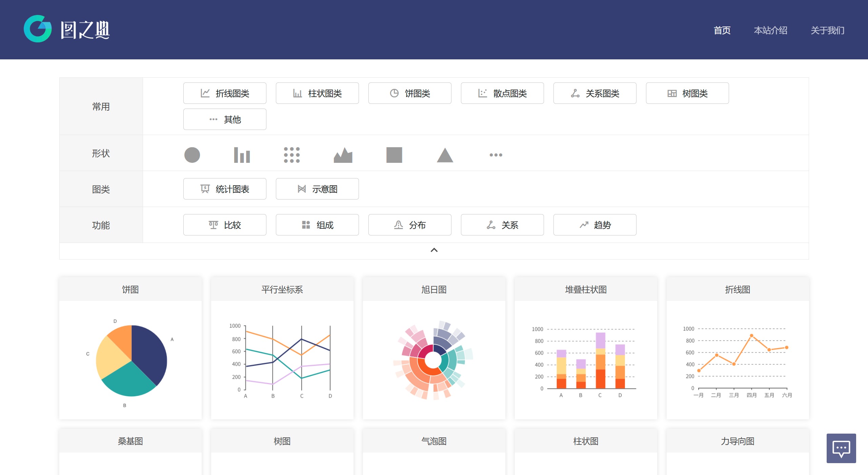Open the 柱状图 card title
The image size is (868, 475).
click(x=586, y=441)
